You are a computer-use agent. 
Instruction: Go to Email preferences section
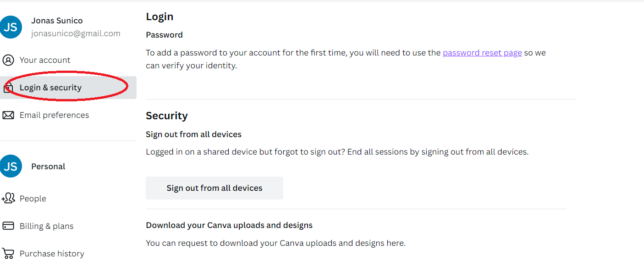[68, 115]
